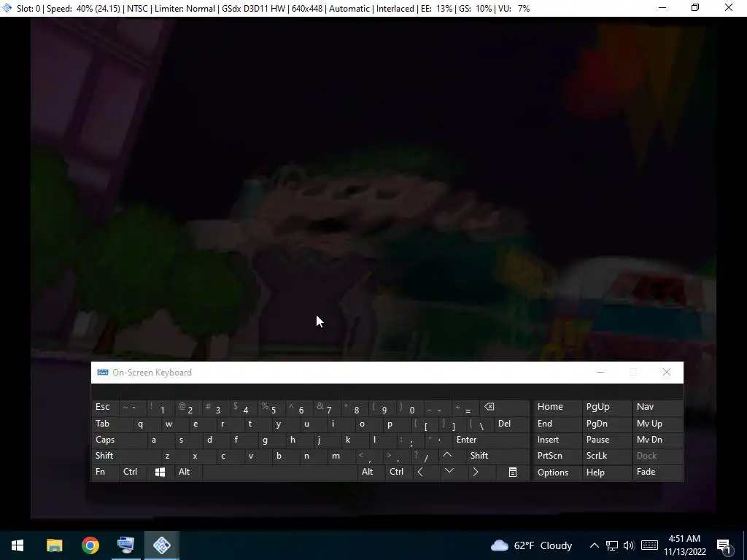
Task: Click the Pause key
Action: (606, 440)
